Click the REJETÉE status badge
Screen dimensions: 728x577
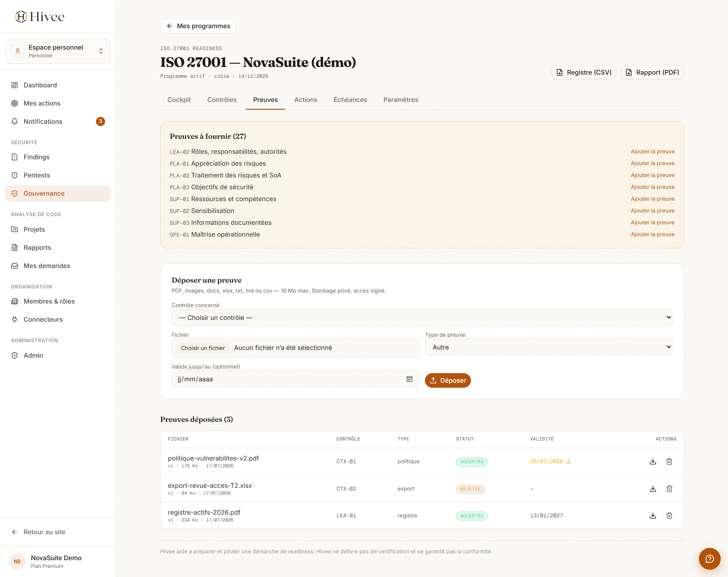470,489
